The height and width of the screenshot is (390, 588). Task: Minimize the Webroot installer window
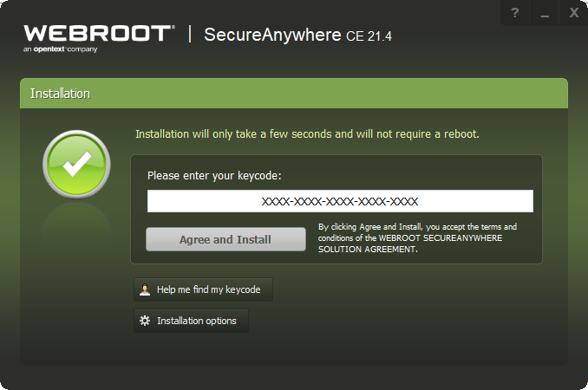[545, 13]
